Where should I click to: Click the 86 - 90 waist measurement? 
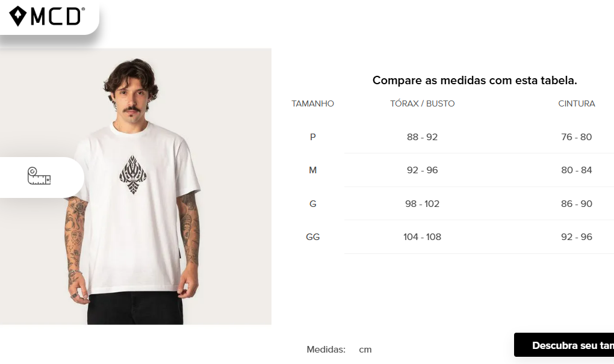point(577,203)
